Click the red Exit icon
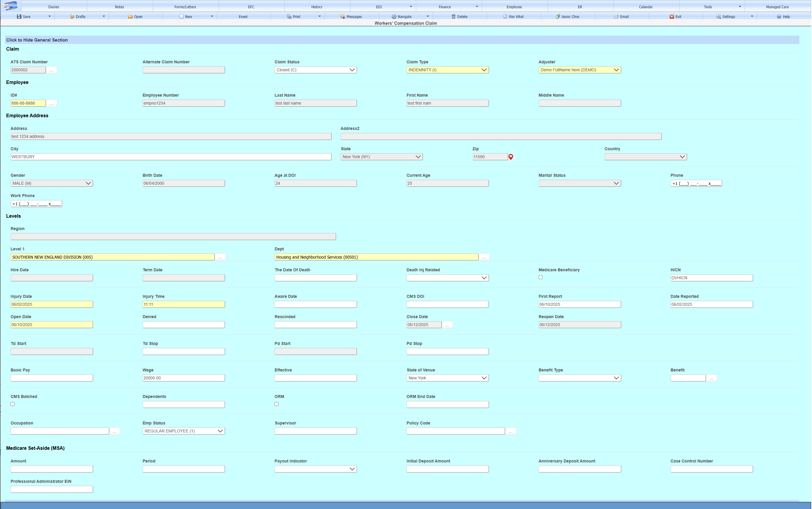812x509 pixels. 671,16
